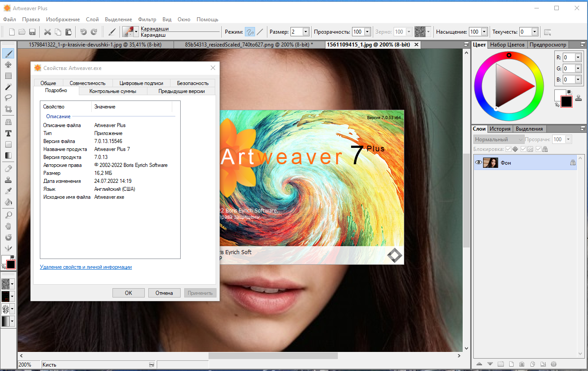The height and width of the screenshot is (371, 588).
Task: Redo the last undone action
Action: click(94, 32)
